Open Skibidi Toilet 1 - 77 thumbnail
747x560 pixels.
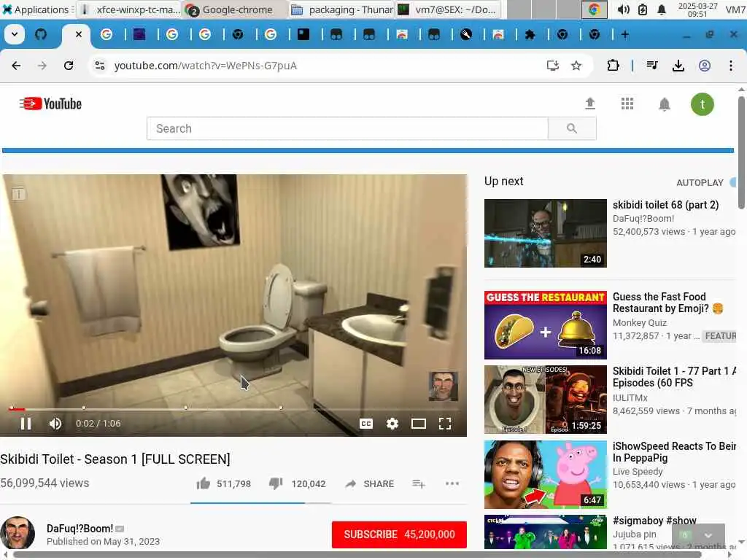tap(546, 400)
